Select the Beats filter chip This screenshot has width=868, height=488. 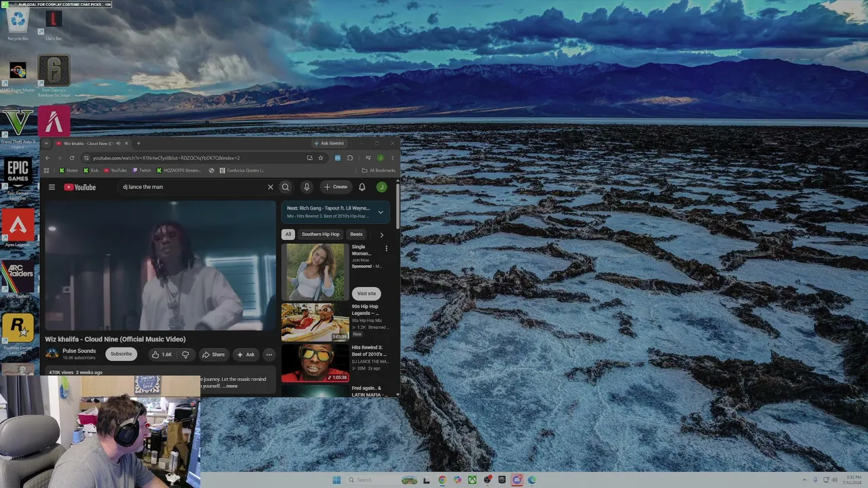click(x=356, y=235)
